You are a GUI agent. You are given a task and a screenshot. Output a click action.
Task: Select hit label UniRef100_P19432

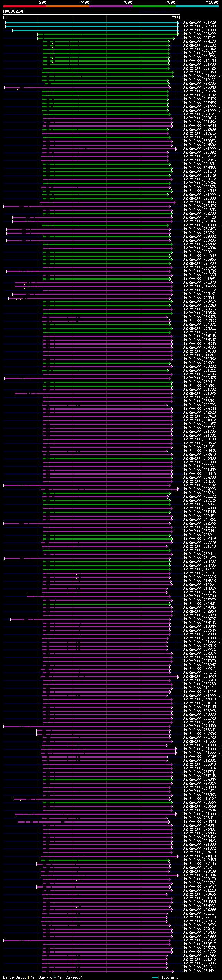[199, 80]
